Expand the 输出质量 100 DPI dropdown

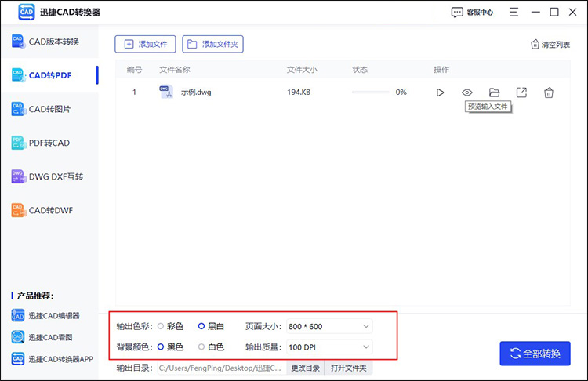pyautogui.click(x=329, y=347)
